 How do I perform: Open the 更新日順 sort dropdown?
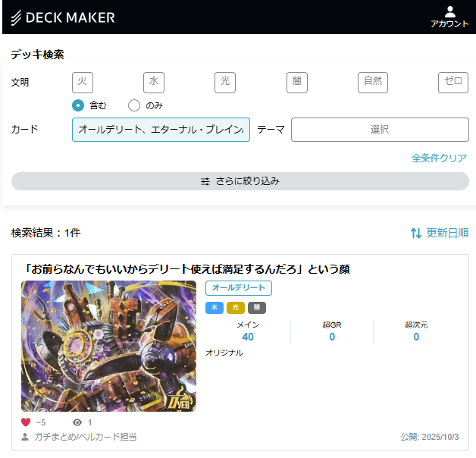coord(446,233)
